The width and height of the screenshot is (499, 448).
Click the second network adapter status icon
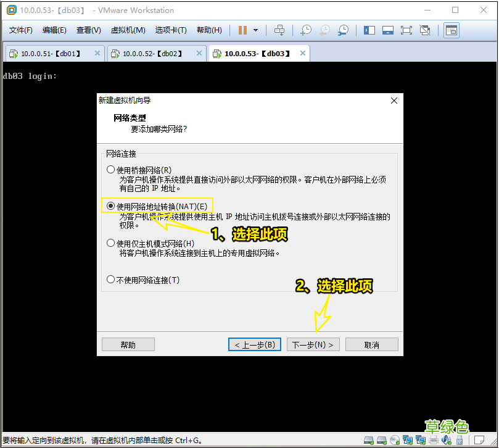421,440
